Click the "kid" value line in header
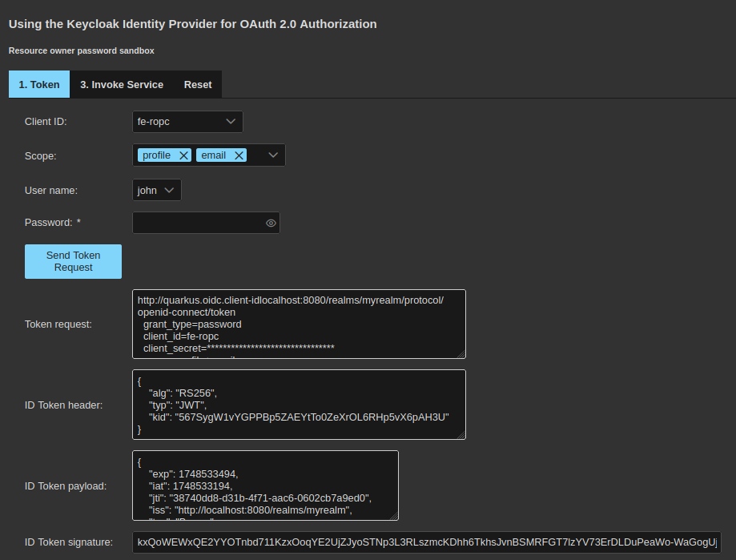The height and width of the screenshot is (560, 736). (x=299, y=417)
